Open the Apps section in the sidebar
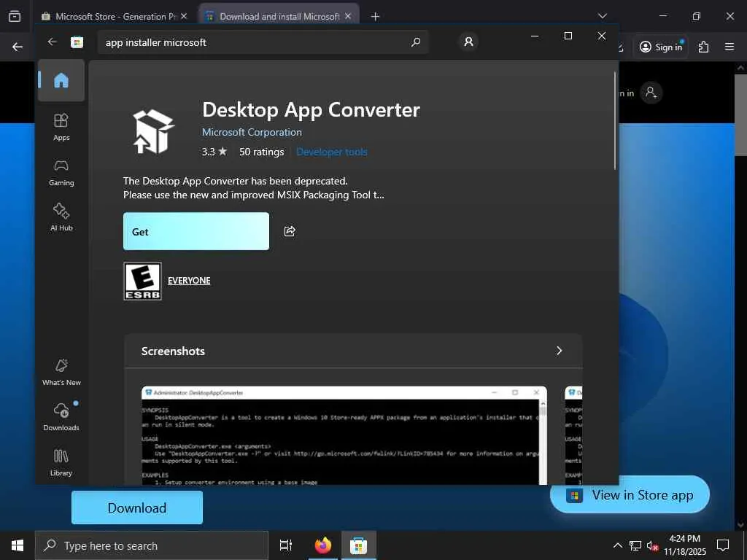The height and width of the screenshot is (560, 747). 61,127
